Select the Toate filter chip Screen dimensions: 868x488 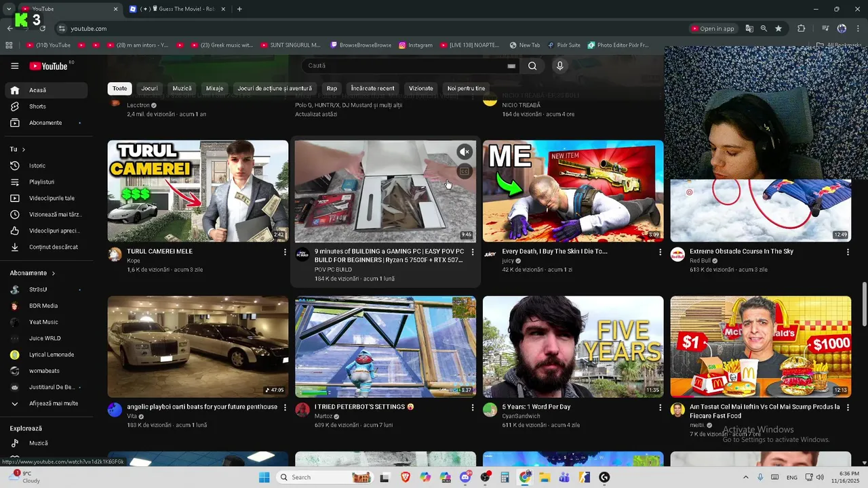(120, 89)
